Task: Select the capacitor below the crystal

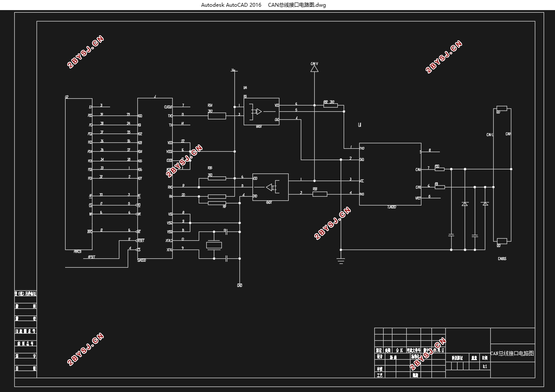Action: click(226, 258)
